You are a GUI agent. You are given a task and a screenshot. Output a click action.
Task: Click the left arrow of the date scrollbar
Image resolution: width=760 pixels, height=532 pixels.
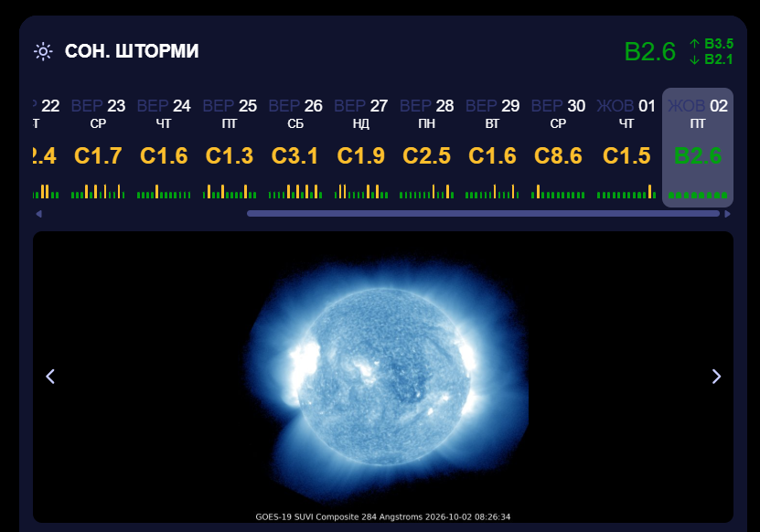point(38,214)
